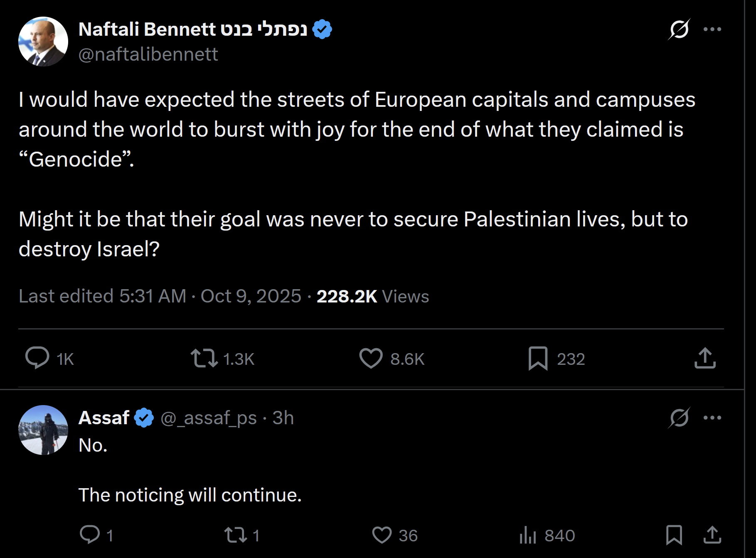View analytics for Assaf's reply
Screen dimensions: 756x558
pyautogui.click(x=528, y=535)
